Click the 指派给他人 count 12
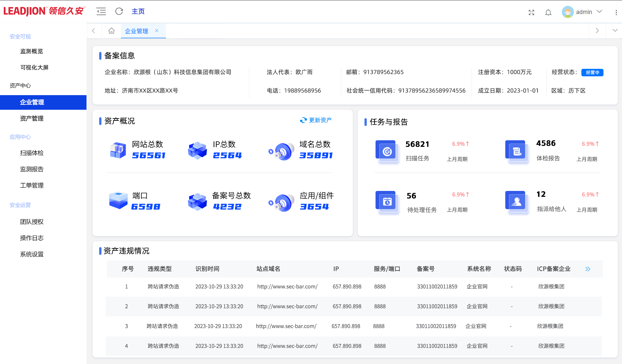This screenshot has height=364, width=622. 541,194
